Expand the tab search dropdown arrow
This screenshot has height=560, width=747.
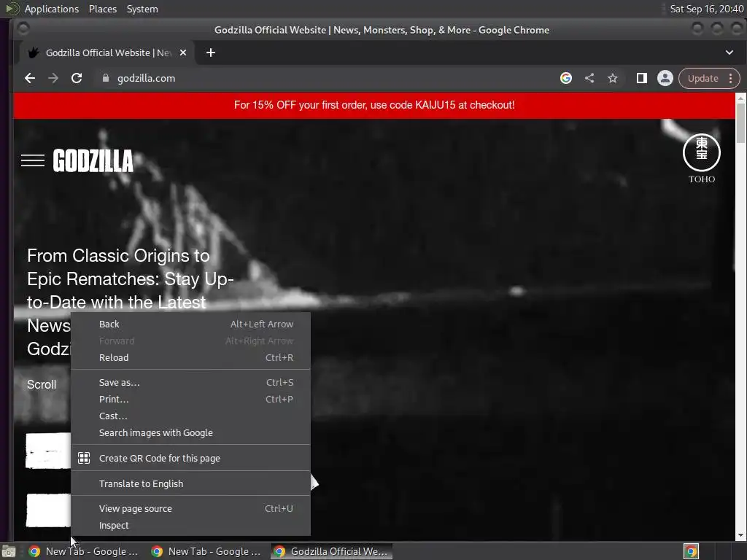(x=729, y=52)
